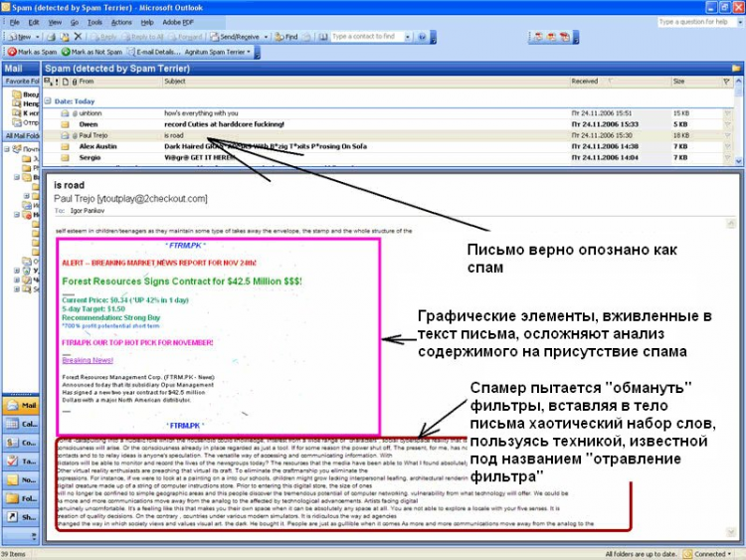Toggle the flag on the Alex Austin message
Viewport: 746px width, 560px height.
[727, 146]
